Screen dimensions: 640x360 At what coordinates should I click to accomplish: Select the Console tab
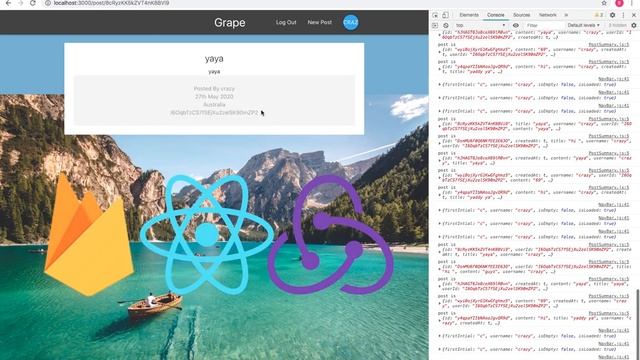pos(496,15)
